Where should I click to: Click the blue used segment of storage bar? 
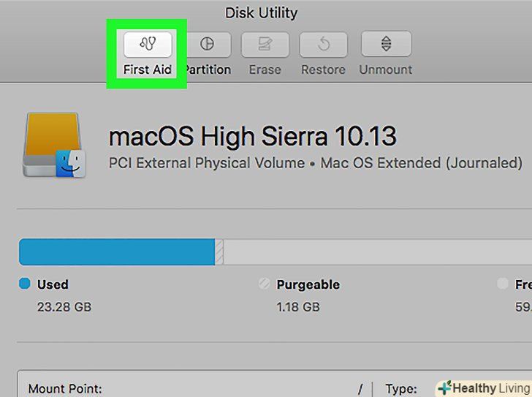(x=117, y=252)
